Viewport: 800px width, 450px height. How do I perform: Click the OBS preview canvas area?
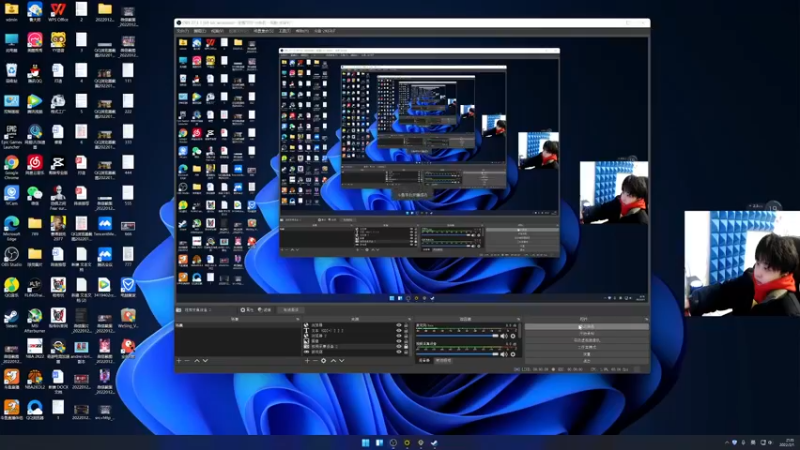(x=412, y=170)
